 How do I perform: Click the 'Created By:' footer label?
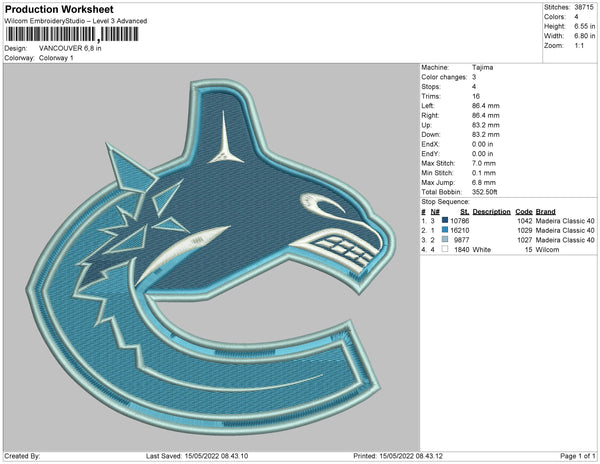[22, 456]
